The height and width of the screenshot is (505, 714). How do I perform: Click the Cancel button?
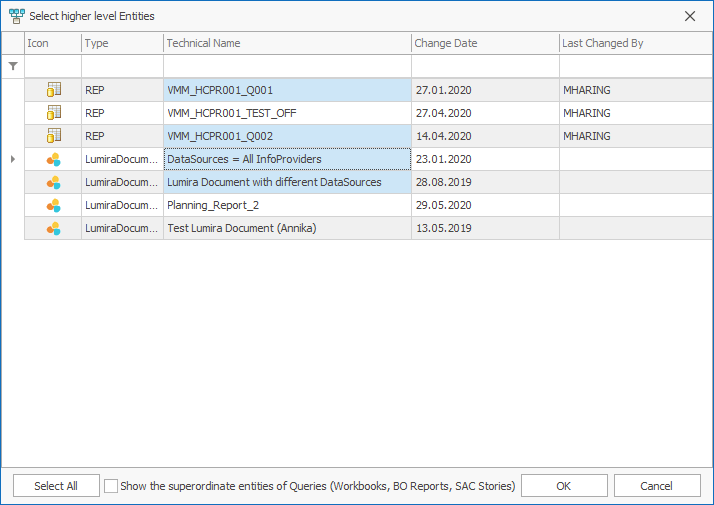tap(657, 486)
